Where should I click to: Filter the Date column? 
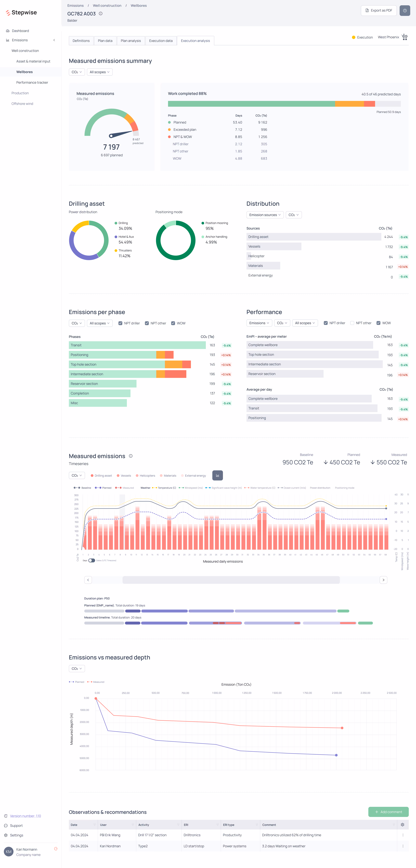(x=94, y=825)
